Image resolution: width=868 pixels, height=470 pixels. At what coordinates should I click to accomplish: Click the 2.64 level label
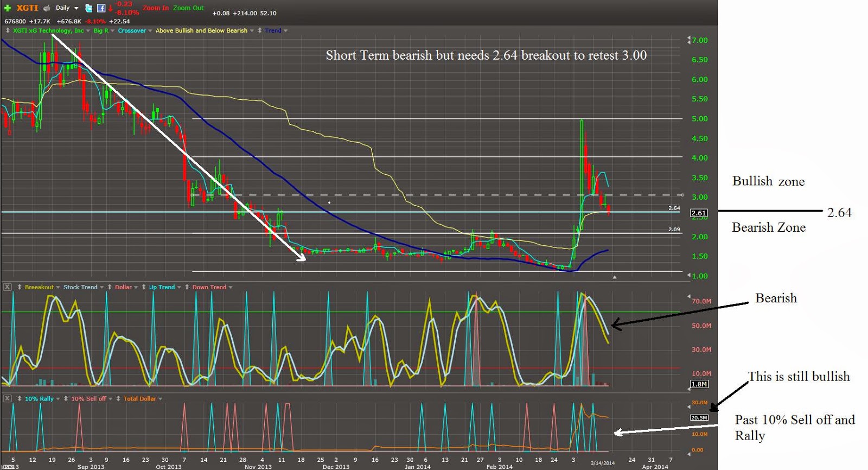pyautogui.click(x=674, y=208)
